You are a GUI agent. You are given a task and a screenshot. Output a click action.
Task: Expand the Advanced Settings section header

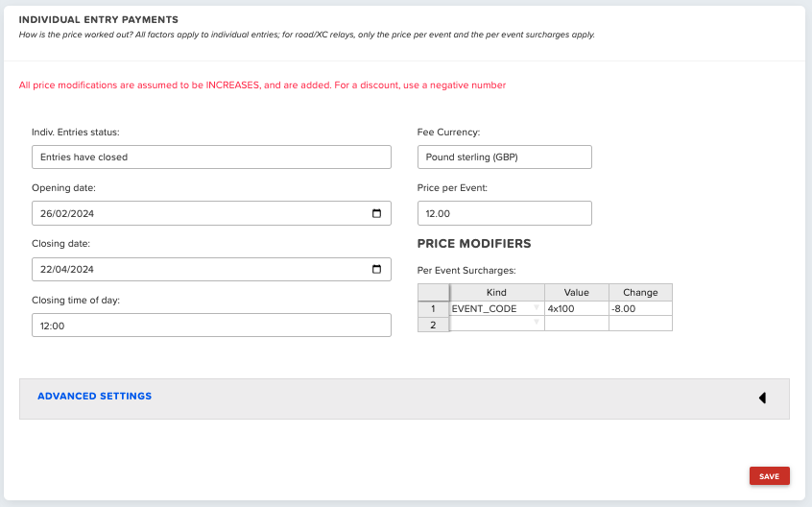(404, 398)
